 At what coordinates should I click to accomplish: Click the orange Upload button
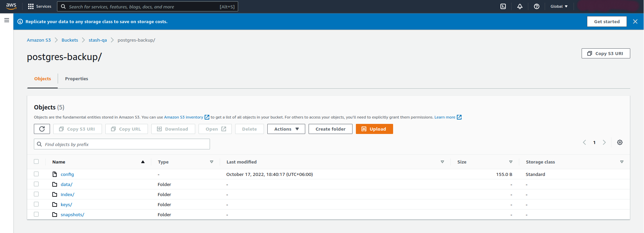pos(374,129)
